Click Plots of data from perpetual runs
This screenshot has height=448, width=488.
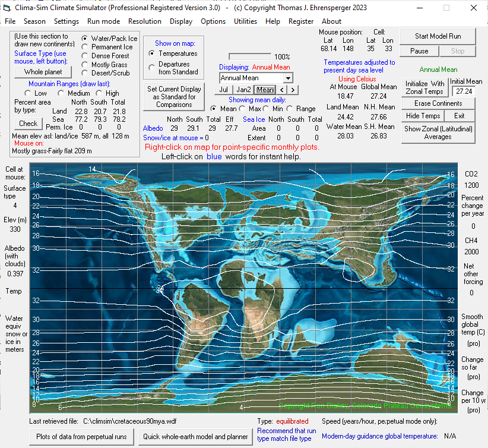[81, 437]
